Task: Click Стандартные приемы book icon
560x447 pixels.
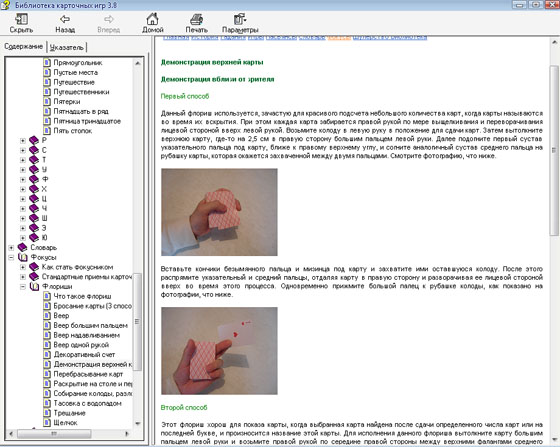Action: click(34, 277)
